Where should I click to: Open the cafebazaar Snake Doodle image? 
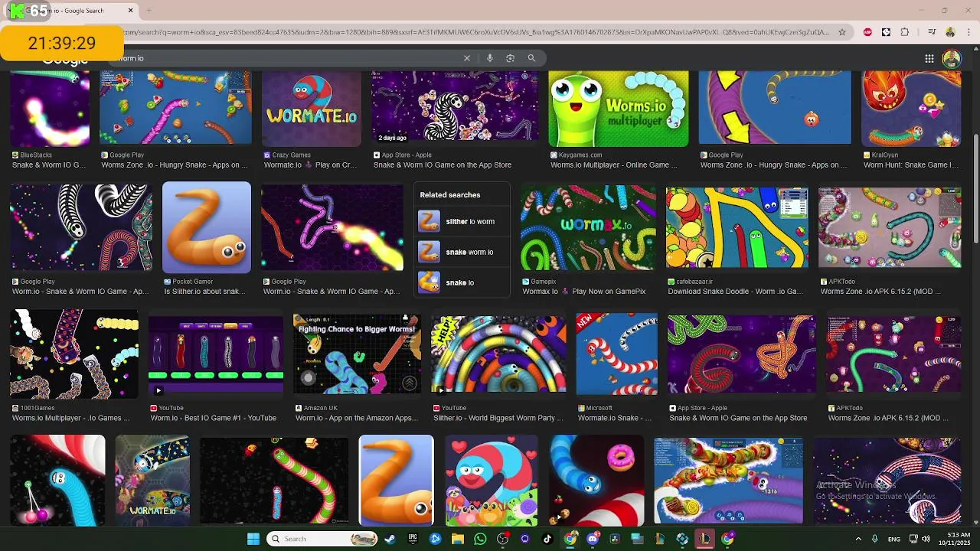(x=737, y=227)
